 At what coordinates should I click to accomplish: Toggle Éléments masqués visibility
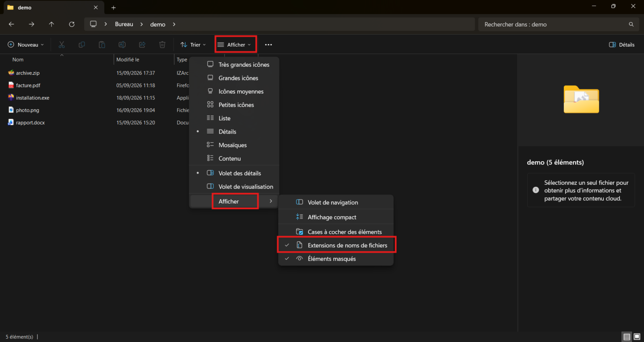[x=336, y=259]
